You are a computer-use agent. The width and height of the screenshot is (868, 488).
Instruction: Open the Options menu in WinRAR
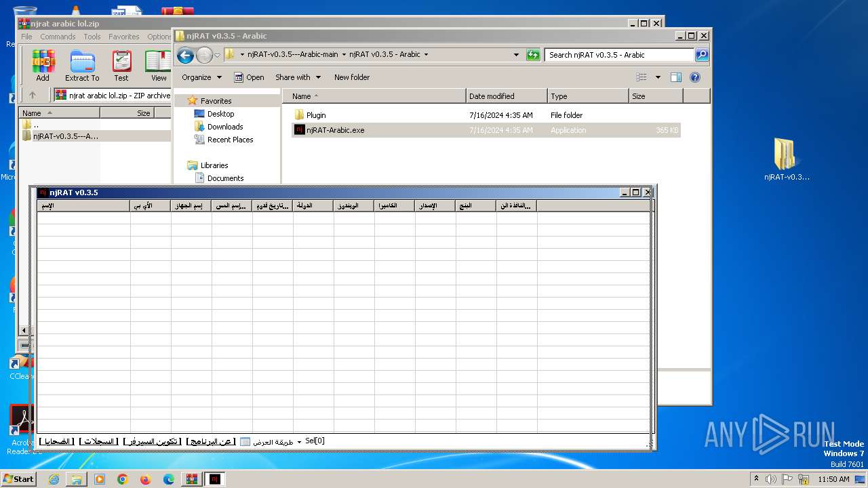[159, 37]
